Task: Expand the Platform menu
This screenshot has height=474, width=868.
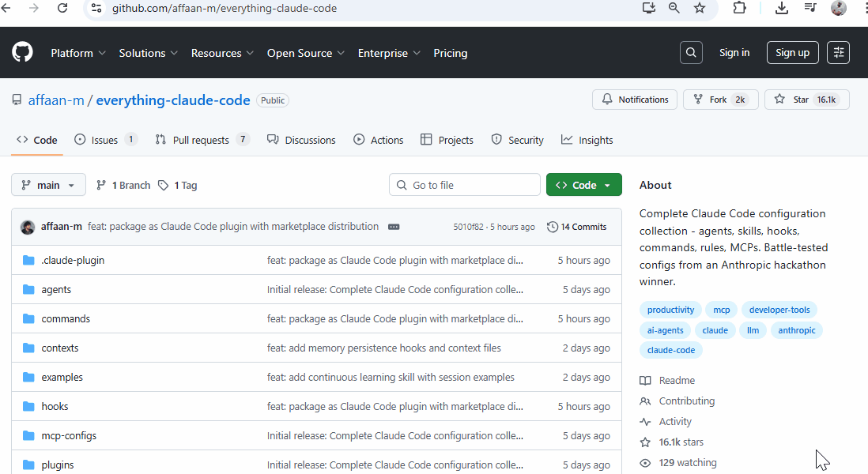Action: (78, 53)
